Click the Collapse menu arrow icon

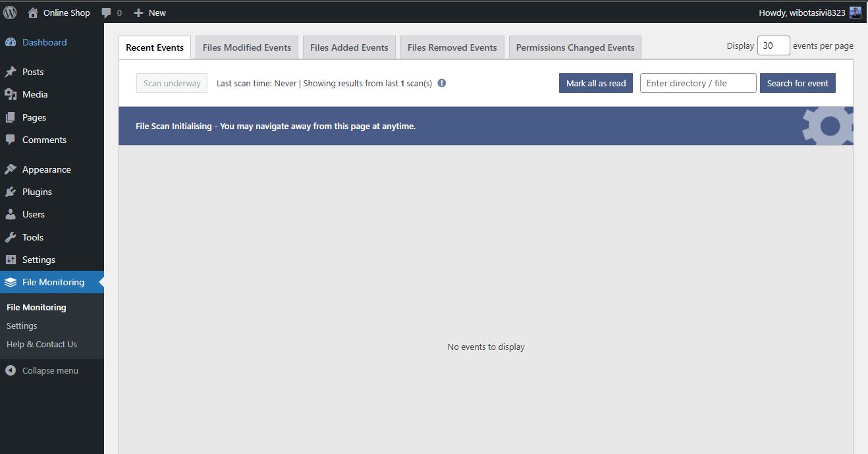tap(11, 370)
